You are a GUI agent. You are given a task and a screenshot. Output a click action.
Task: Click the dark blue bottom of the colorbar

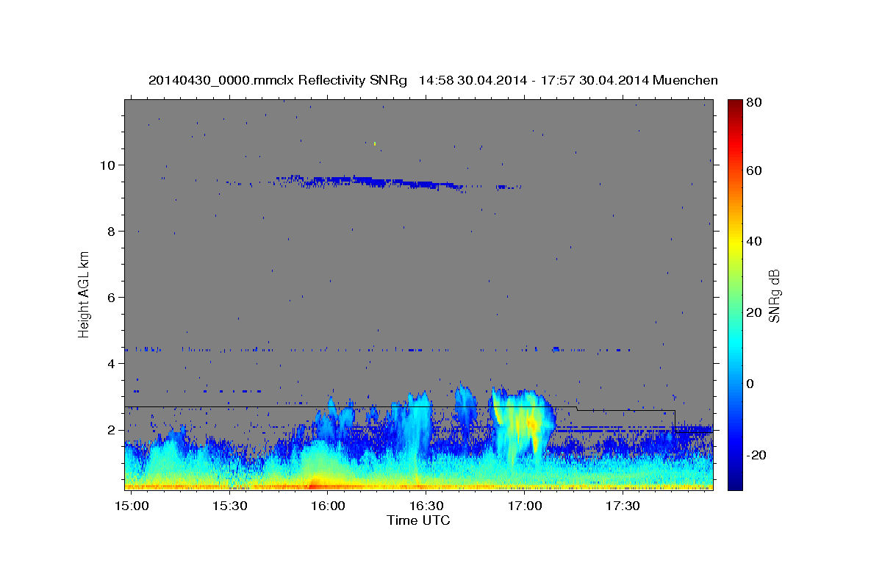tap(734, 478)
